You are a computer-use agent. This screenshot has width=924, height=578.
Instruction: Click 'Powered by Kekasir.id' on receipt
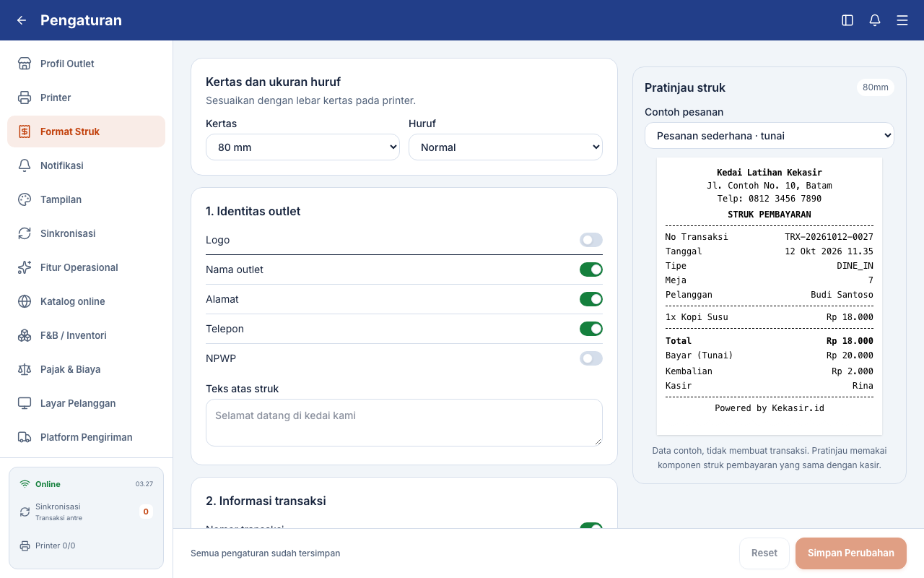[770, 408]
